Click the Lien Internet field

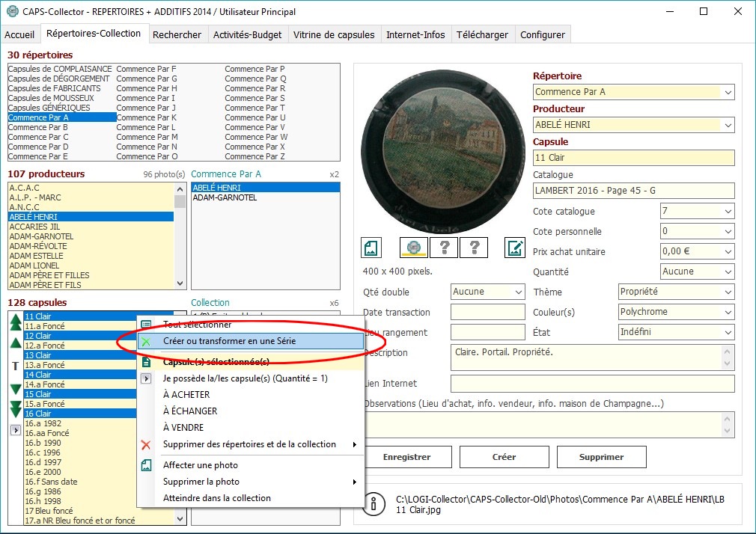(x=593, y=384)
